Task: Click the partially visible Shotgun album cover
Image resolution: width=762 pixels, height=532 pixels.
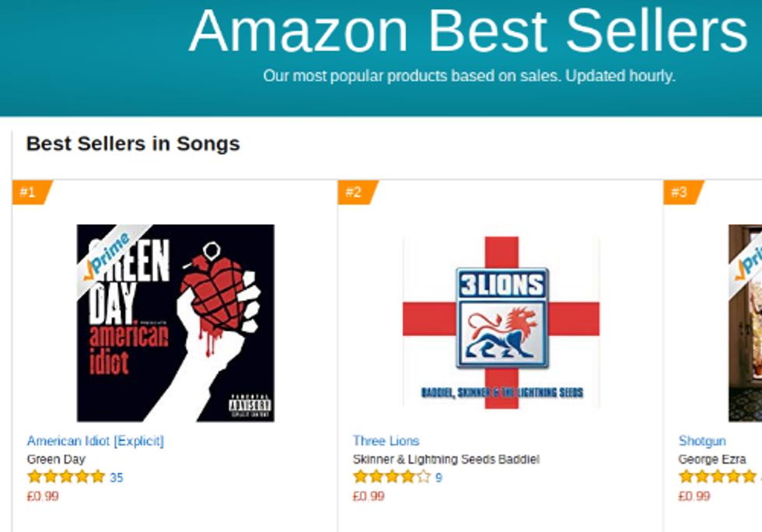Action: pyautogui.click(x=745, y=323)
